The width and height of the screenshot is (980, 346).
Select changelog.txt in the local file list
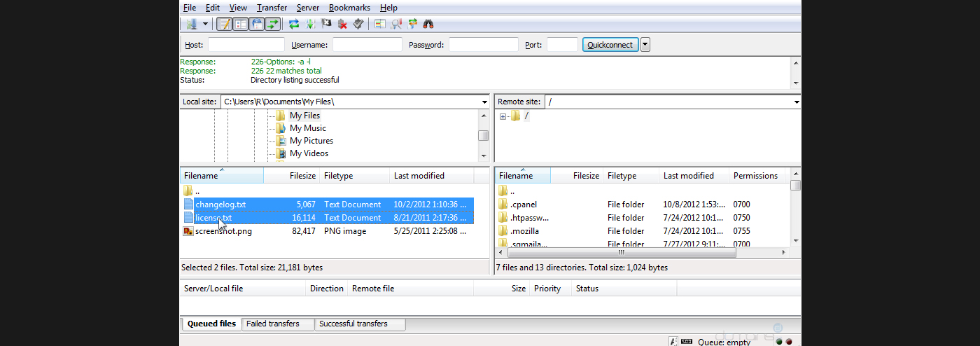click(x=327, y=205)
